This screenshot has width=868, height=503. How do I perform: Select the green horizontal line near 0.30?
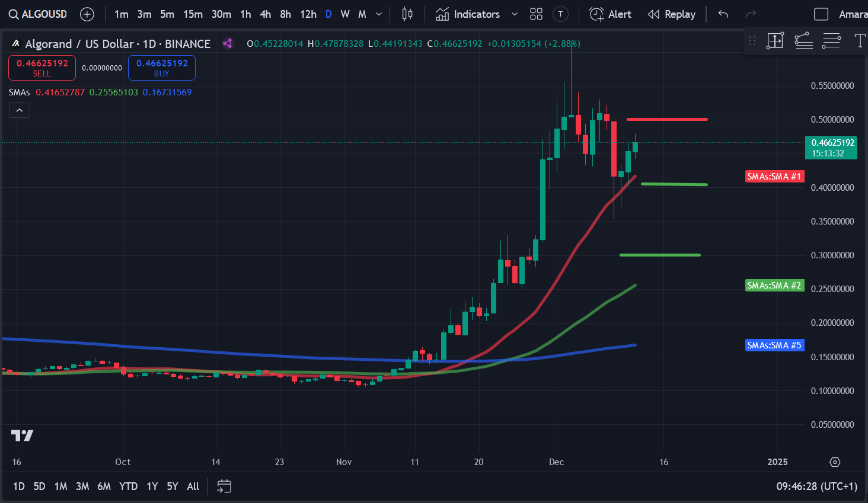[660, 255]
